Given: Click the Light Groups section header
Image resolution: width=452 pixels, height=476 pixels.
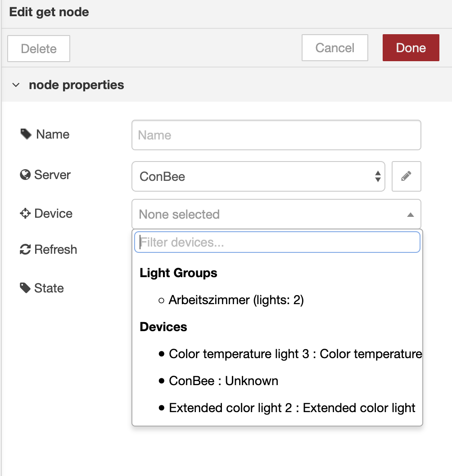Looking at the screenshot, I should click(178, 273).
